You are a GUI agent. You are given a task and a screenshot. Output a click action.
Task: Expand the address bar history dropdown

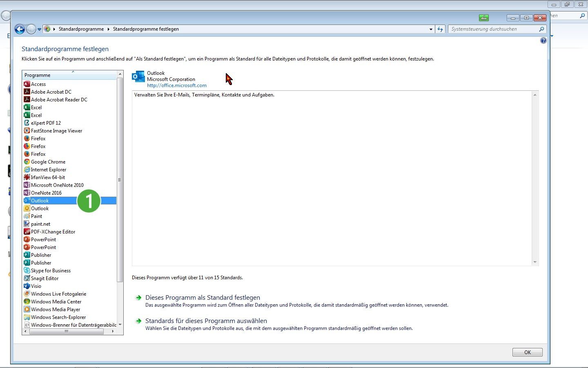[431, 29]
